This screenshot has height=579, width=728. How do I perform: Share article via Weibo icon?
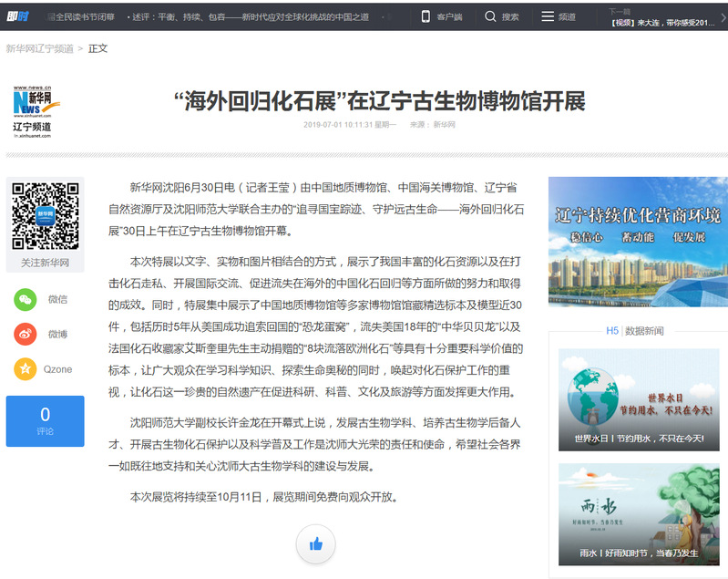point(26,334)
